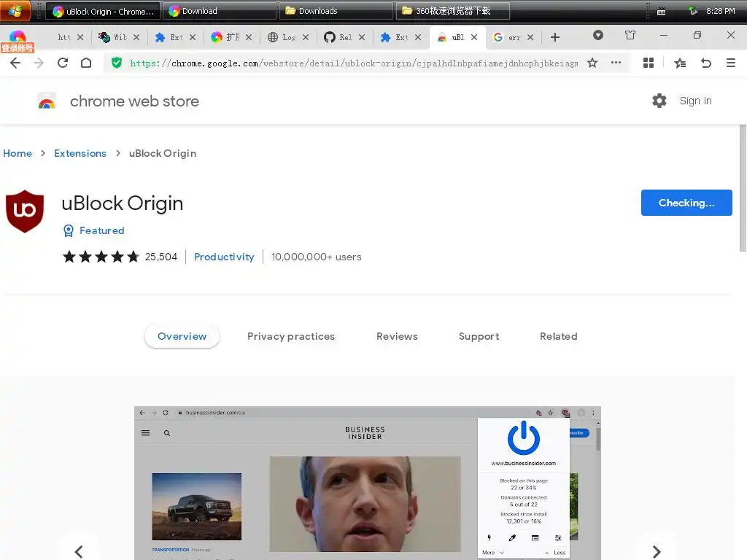Open a new browser tab
Viewport: 747px width, 560px height.
555,37
